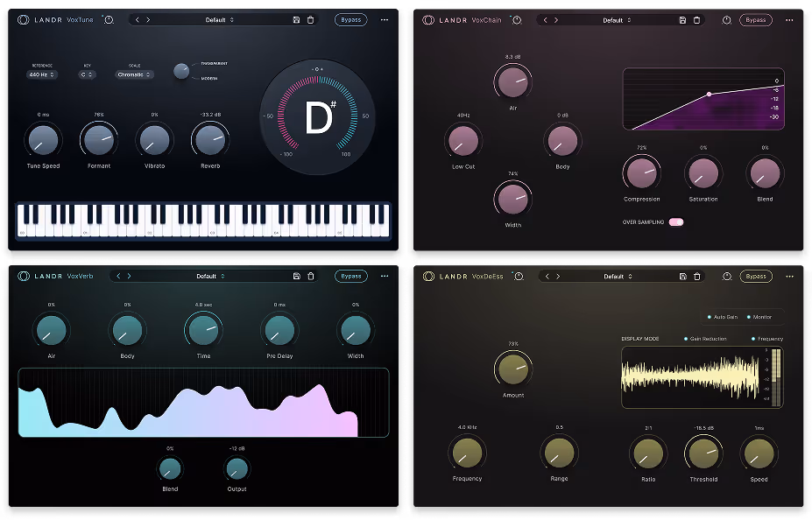Click the LANDR logo in the VoxTune window

[24, 19]
